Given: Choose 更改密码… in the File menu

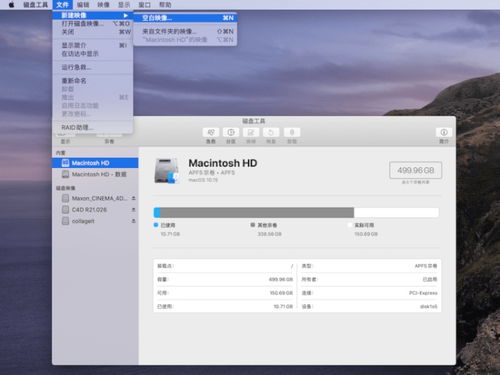Looking at the screenshot, I should pos(93,114).
